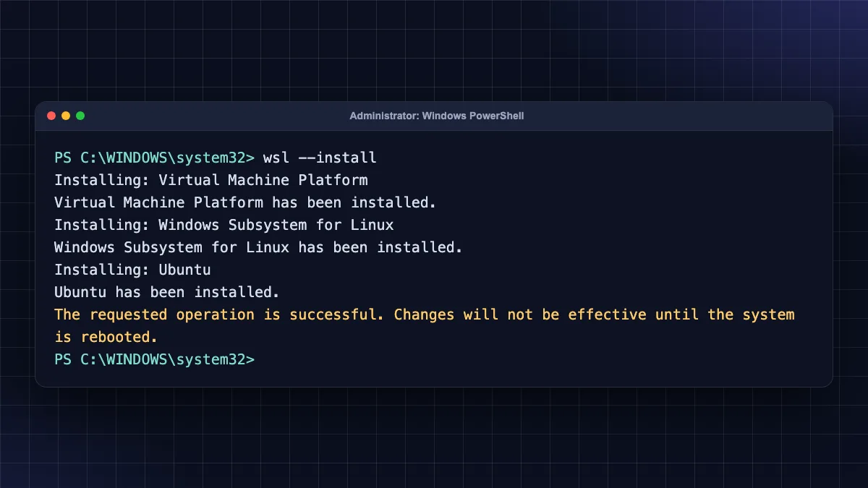The image size is (868, 488).
Task: Click the yellow 'is rebooted.' line
Action: (106, 337)
